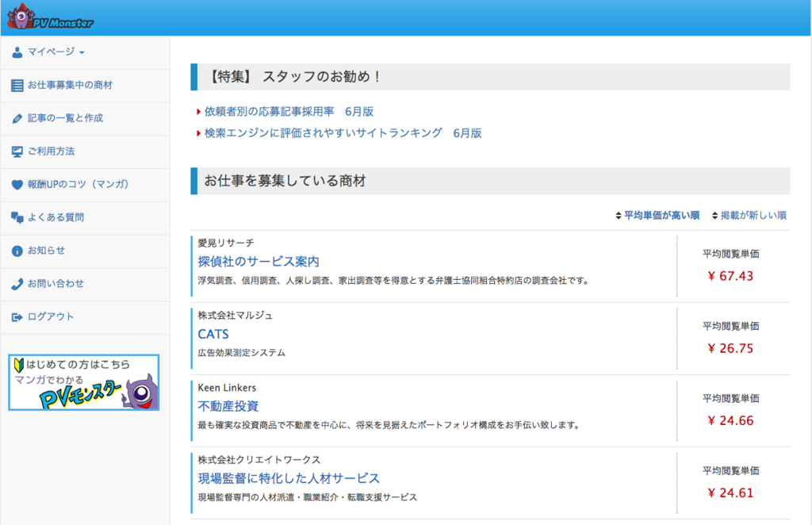The image size is (812, 525).
Task: Click description 広告効果測定システム
Action: pos(241,353)
